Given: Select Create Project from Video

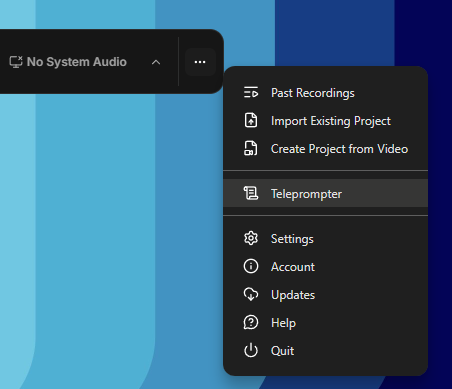Looking at the screenshot, I should pyautogui.click(x=325, y=149).
